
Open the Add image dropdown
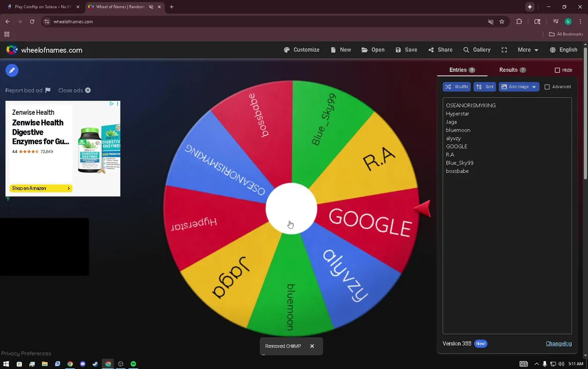519,87
